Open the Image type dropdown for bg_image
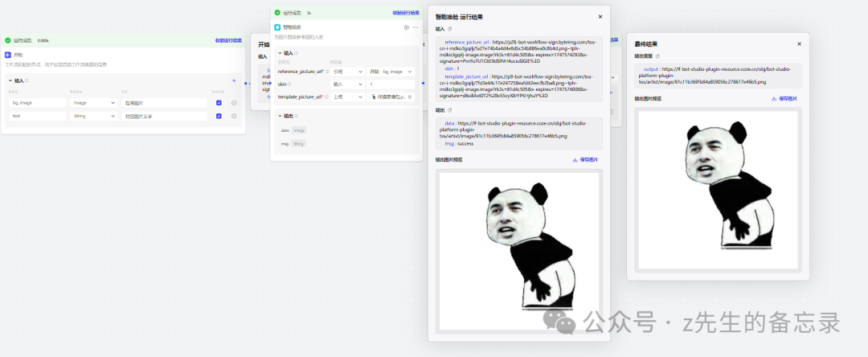Image resolution: width=868 pixels, height=357 pixels. click(x=93, y=103)
